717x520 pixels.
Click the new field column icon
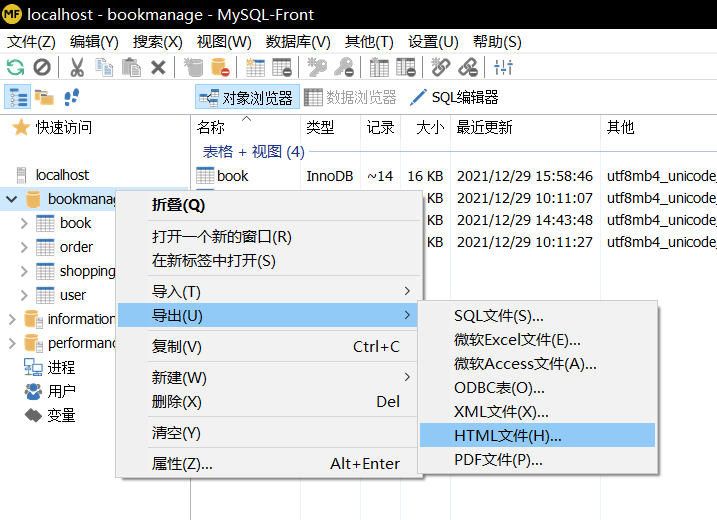[379, 68]
